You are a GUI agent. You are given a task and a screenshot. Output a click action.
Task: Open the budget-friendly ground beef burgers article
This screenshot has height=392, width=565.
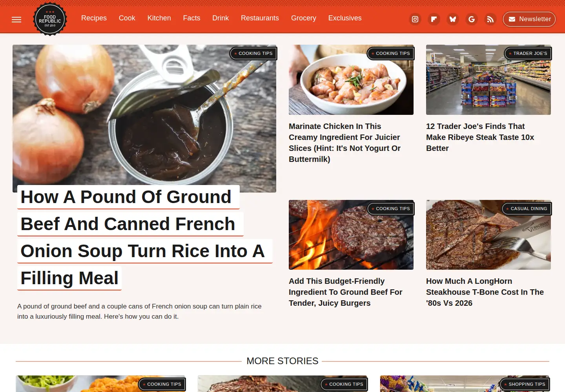(346, 292)
